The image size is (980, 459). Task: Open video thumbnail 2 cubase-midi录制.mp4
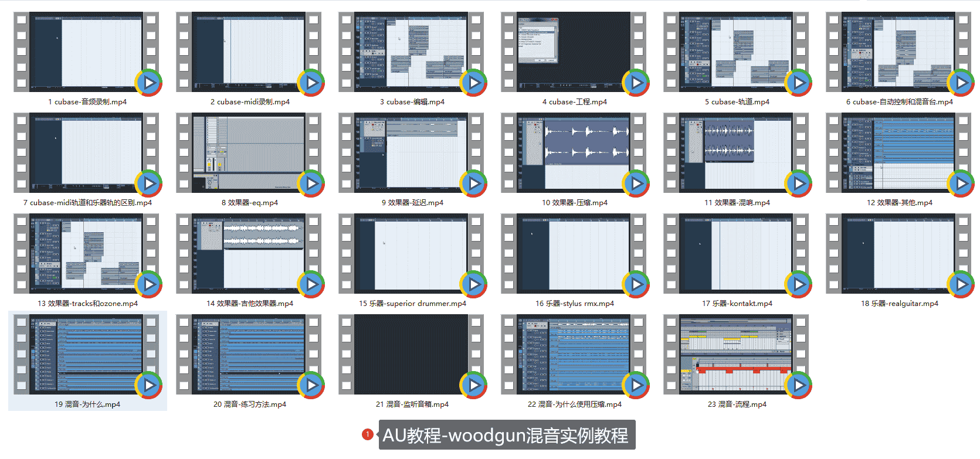point(249,52)
